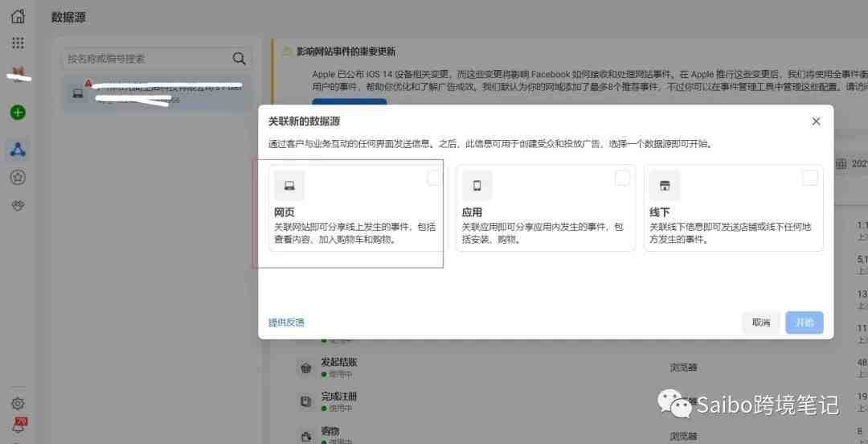Select the redacted pixel data source row
Image resolution: width=868 pixels, height=444 pixels.
click(157, 92)
